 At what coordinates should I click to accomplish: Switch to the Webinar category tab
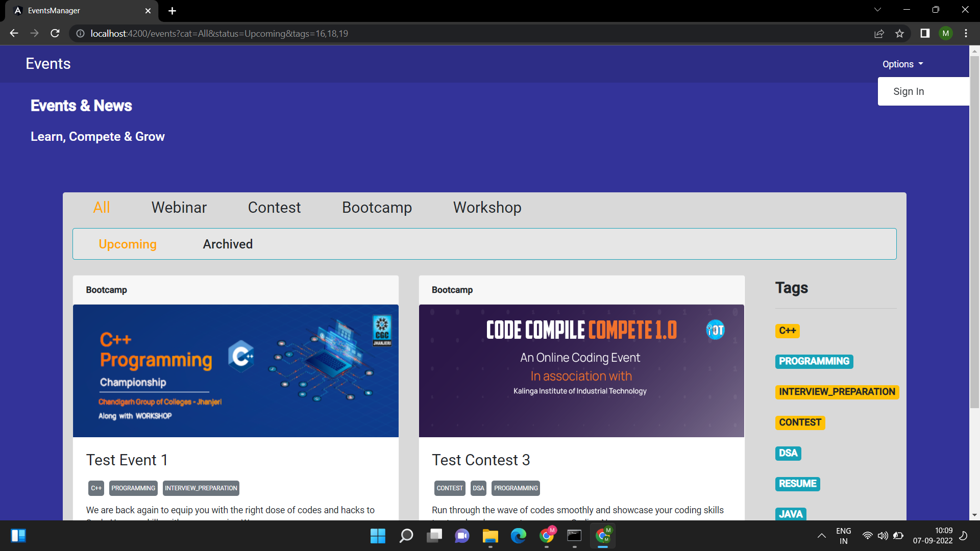[x=179, y=208]
